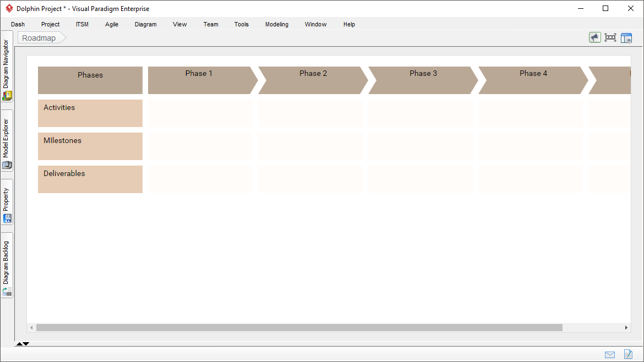Click the Activities cell under Phase 1
The height and width of the screenshot is (362, 644).
[200, 113]
